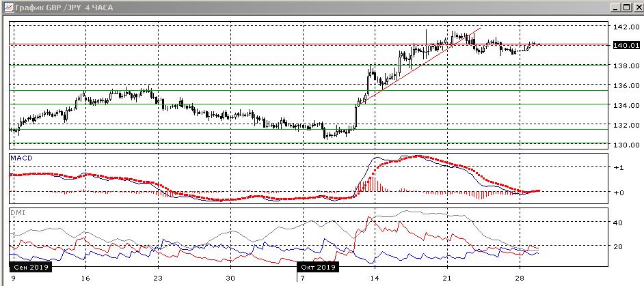Click the 138.00 price axis label
The height and width of the screenshot is (286, 644).
point(626,66)
